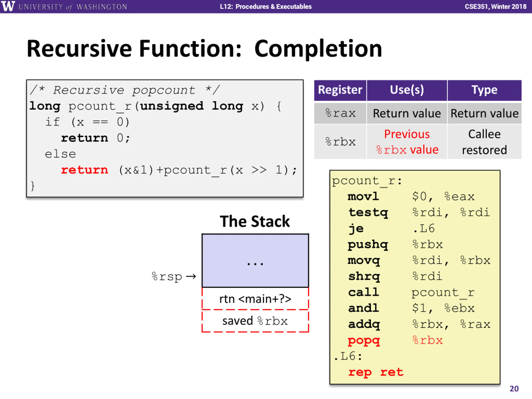Click the 'addq %rbx, %rax' instruction
This screenshot has height=399, width=532.
click(419, 324)
